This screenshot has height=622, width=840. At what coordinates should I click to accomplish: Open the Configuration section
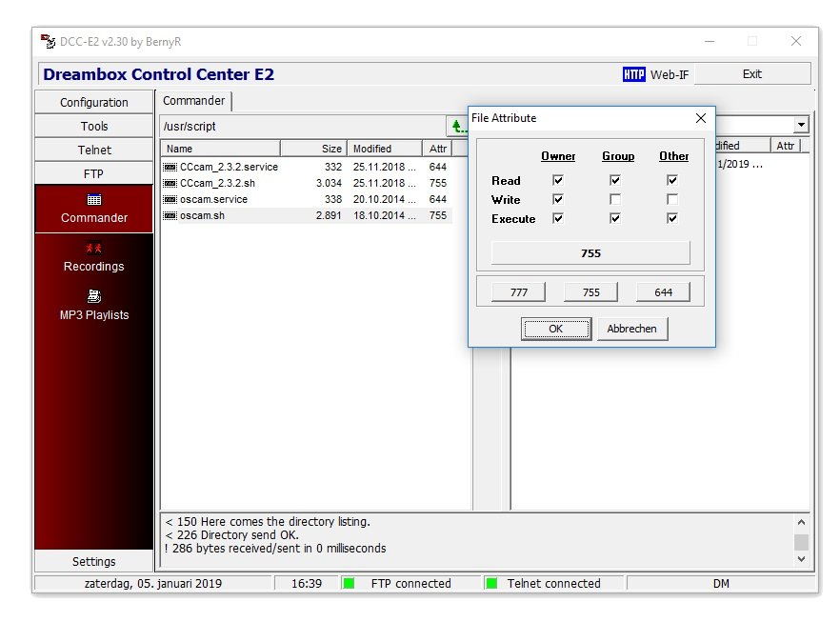93,102
